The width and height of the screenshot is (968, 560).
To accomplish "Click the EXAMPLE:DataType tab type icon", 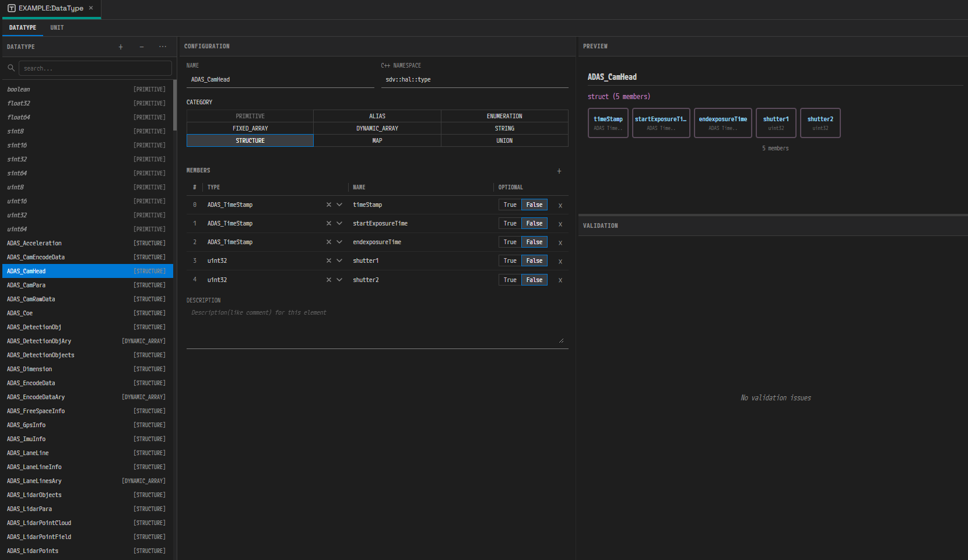I will pyautogui.click(x=12, y=8).
